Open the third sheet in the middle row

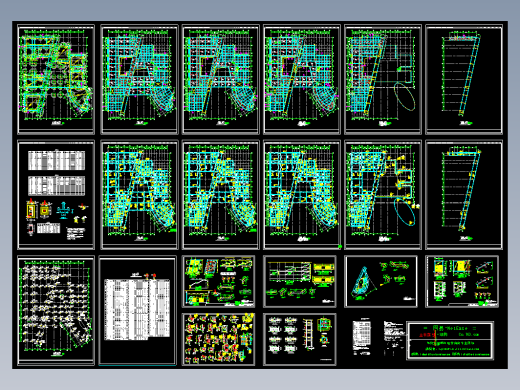(x=221, y=195)
